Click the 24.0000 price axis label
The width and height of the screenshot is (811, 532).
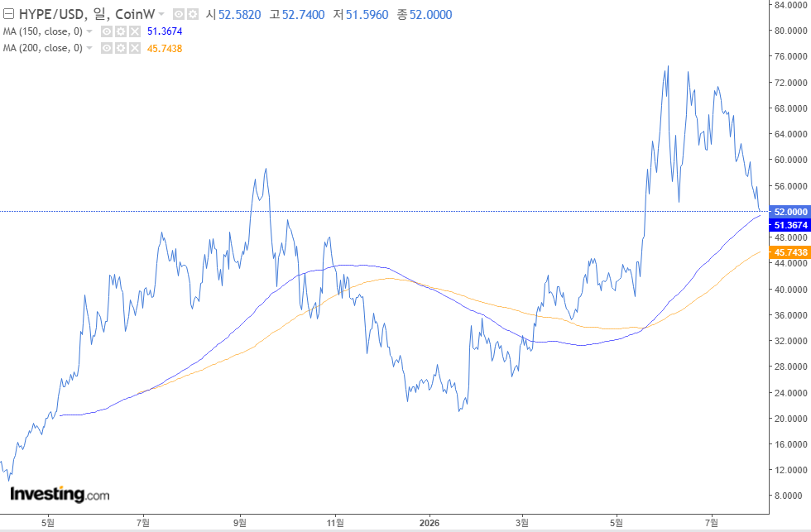click(x=790, y=392)
